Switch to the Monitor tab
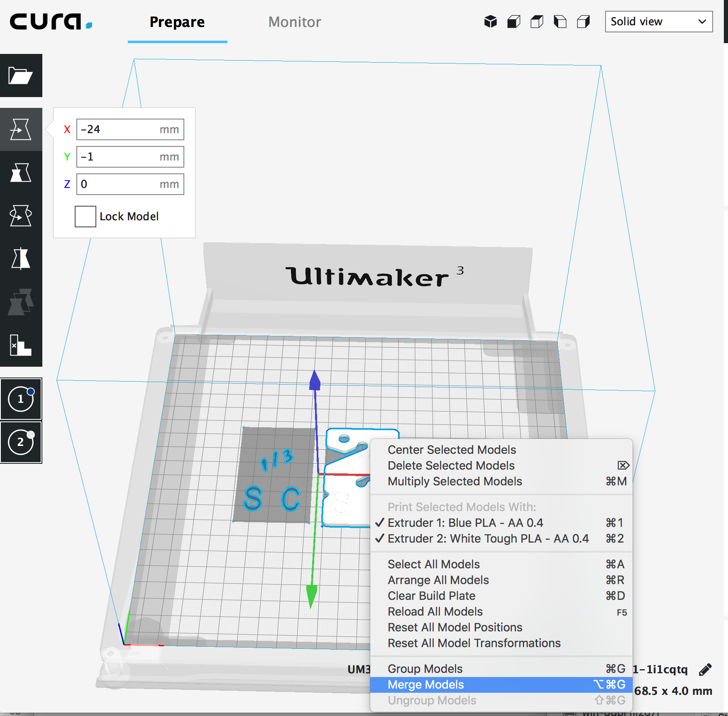728x716 pixels. click(x=295, y=22)
